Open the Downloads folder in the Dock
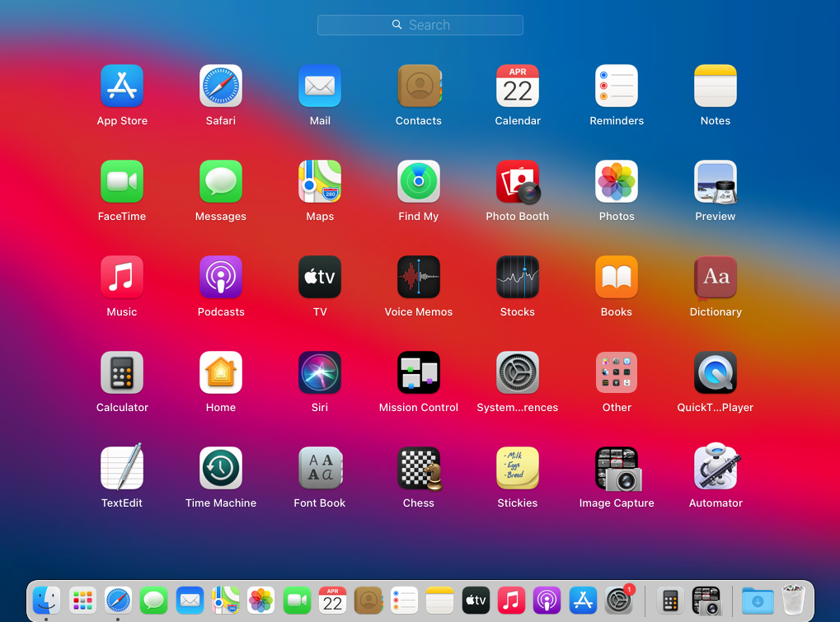This screenshot has width=840, height=622. tap(758, 601)
